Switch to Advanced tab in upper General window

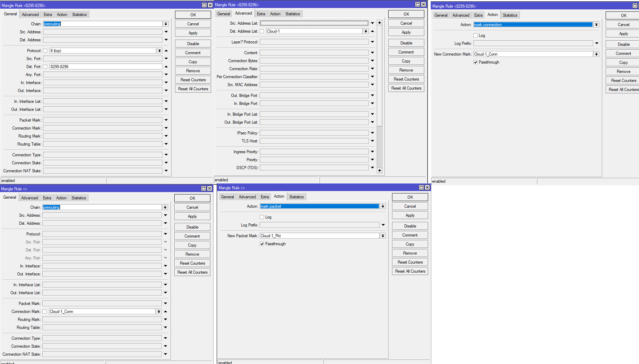[30, 15]
